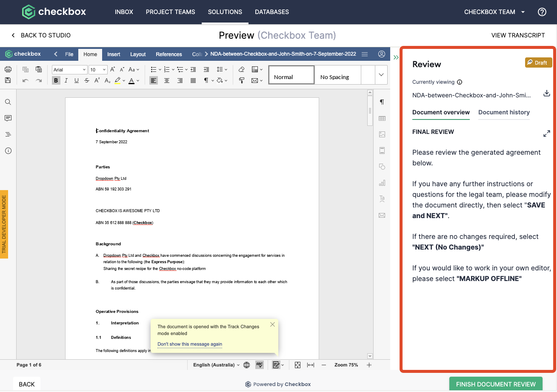Image resolution: width=557 pixels, height=392 pixels.
Task: Toggle spell checking ABC icon
Action: pos(259,365)
